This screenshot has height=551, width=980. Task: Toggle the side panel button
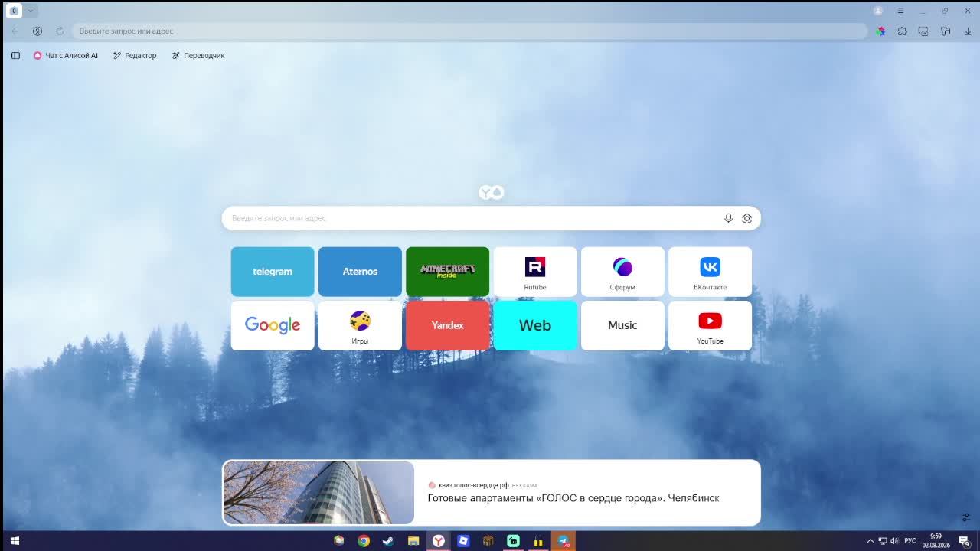[x=15, y=56]
